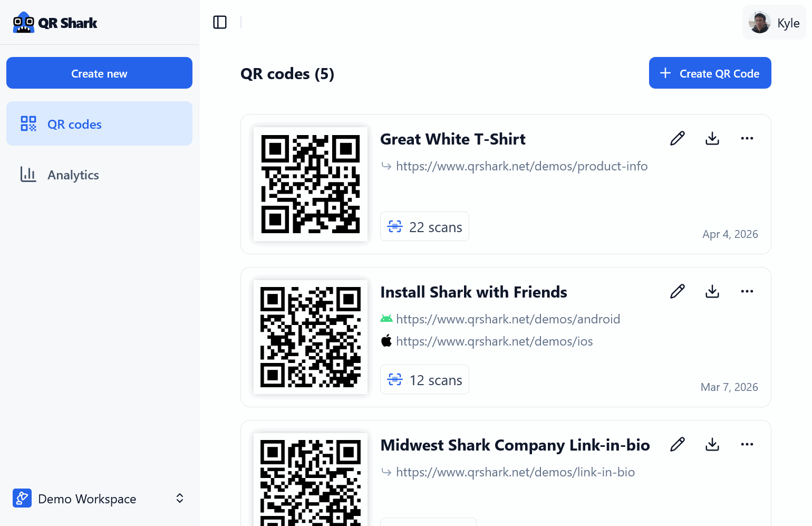This screenshot has height=526, width=812.
Task: Edit the Great White T-Shirt QR code
Action: [x=678, y=138]
